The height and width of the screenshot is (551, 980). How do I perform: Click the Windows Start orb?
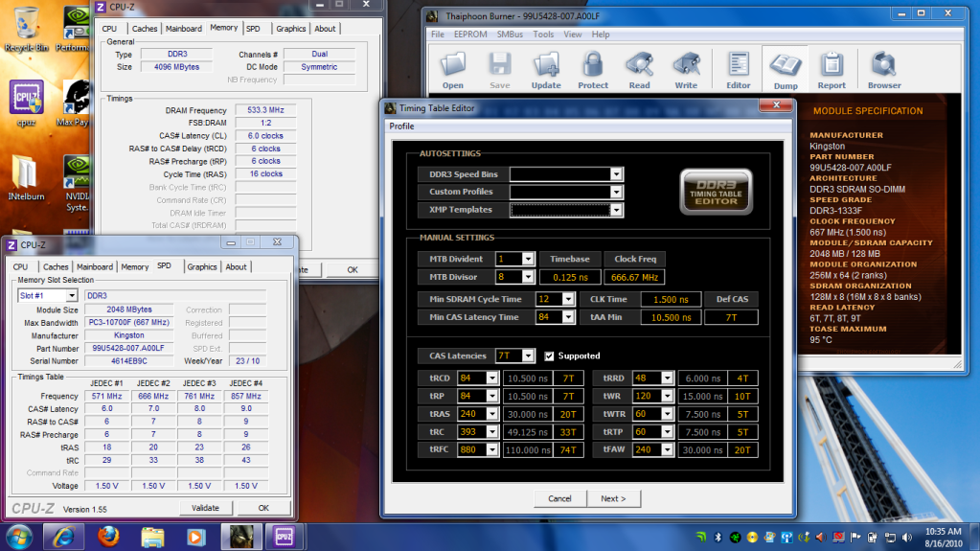click(19, 538)
